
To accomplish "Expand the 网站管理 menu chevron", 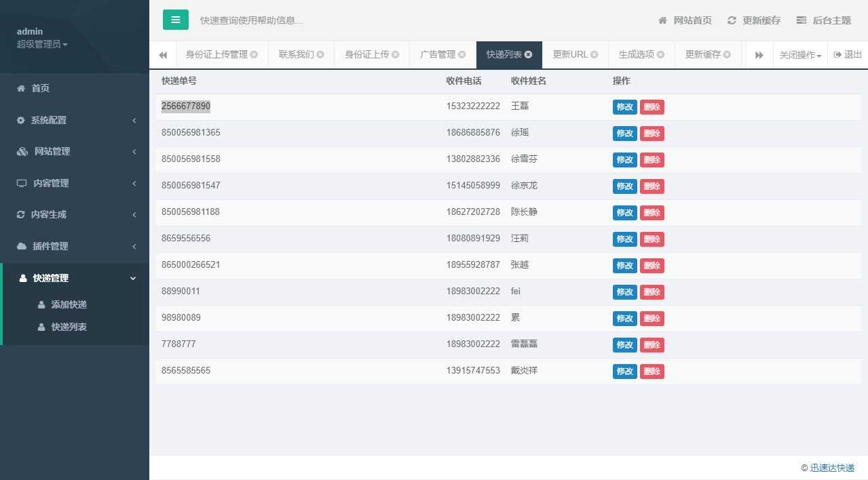I will click(x=134, y=151).
